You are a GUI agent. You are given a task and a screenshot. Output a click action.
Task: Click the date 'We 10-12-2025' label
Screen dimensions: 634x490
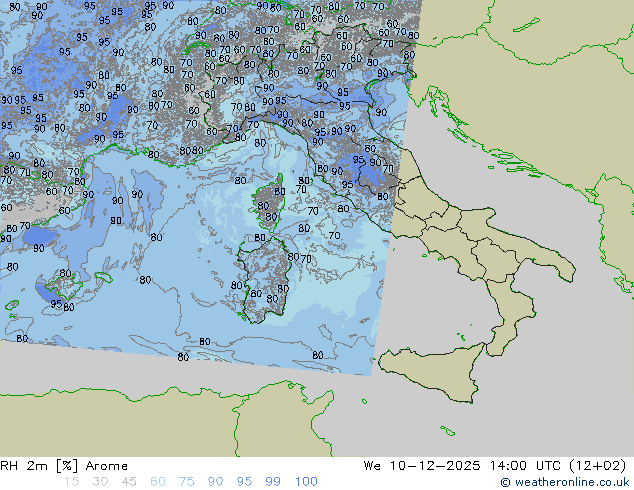pos(422,466)
